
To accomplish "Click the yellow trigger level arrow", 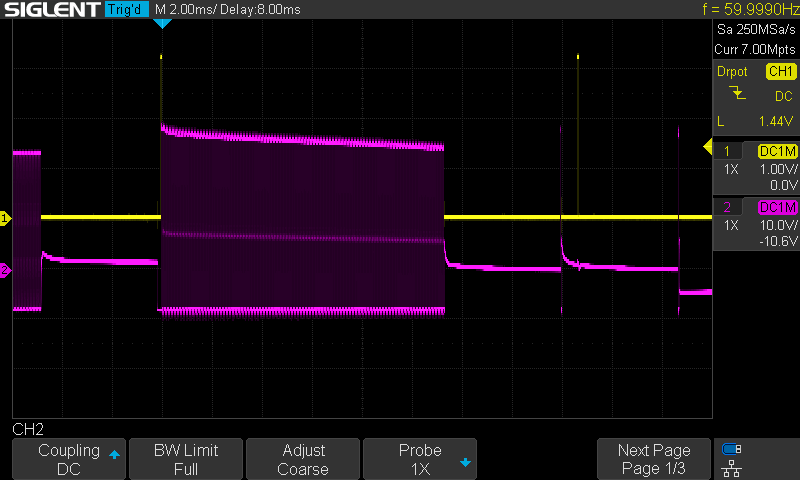I will (x=708, y=147).
